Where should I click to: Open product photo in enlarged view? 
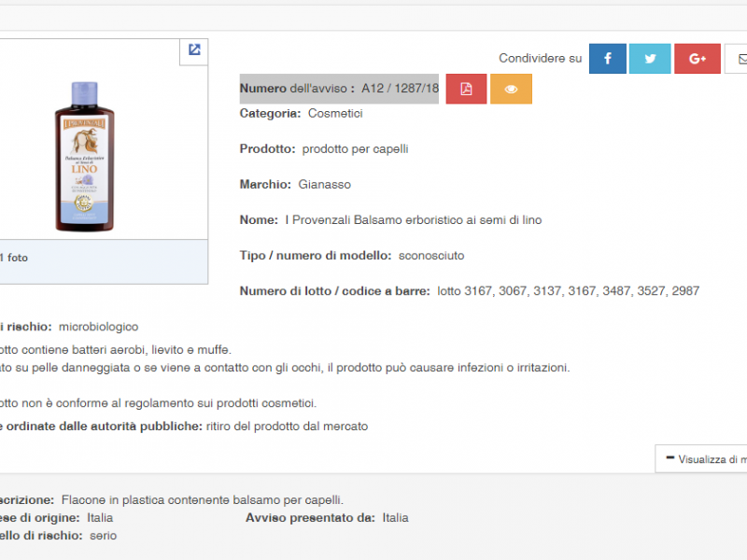(194, 50)
